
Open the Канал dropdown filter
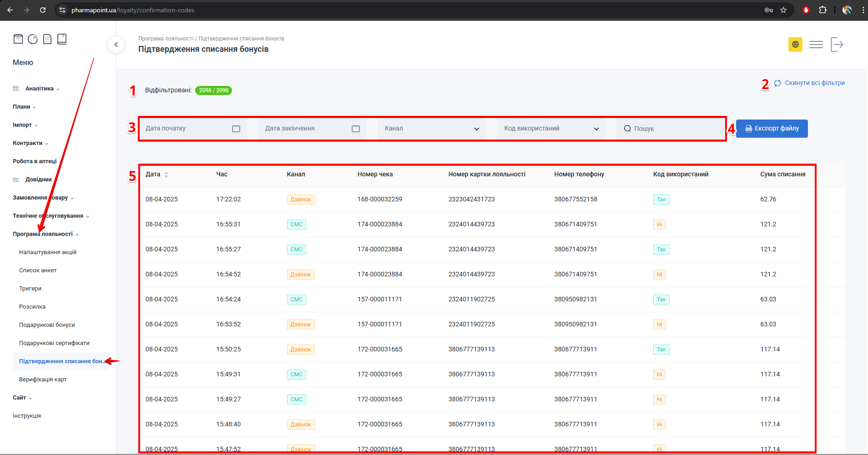pyautogui.click(x=431, y=129)
